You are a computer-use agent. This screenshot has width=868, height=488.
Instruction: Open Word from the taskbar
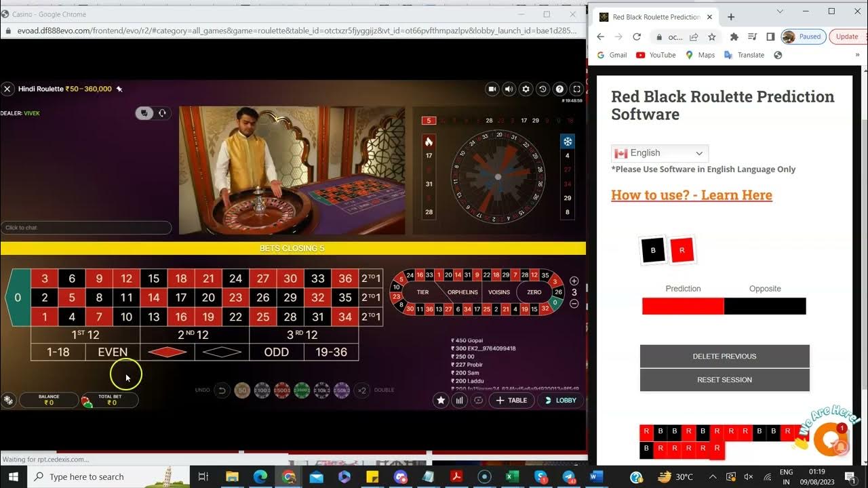597,476
